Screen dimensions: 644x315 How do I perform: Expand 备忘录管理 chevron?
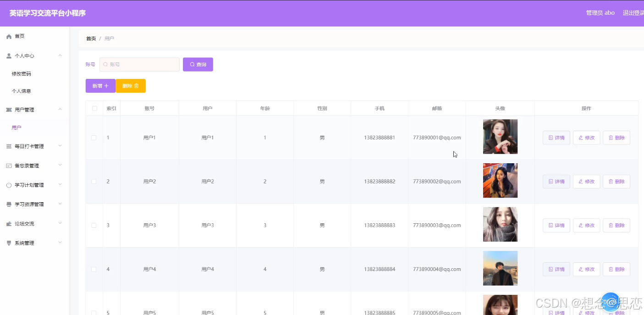click(60, 165)
